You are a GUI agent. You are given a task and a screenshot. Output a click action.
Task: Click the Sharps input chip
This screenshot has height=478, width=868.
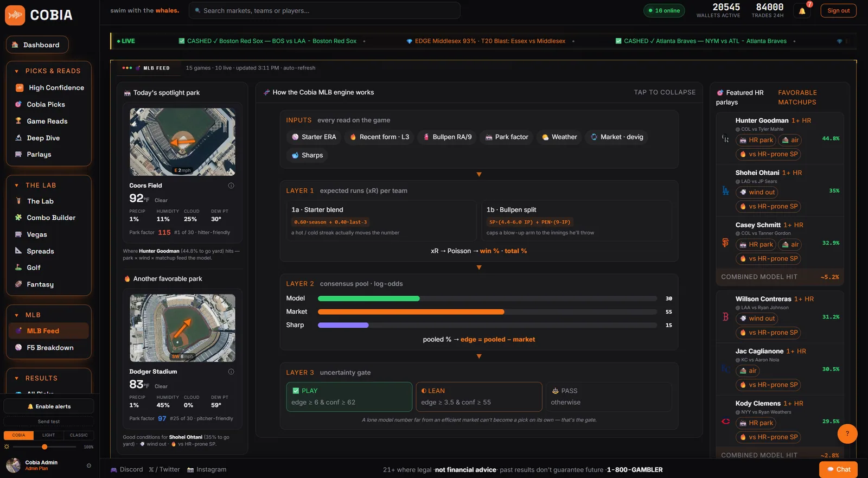(x=307, y=155)
